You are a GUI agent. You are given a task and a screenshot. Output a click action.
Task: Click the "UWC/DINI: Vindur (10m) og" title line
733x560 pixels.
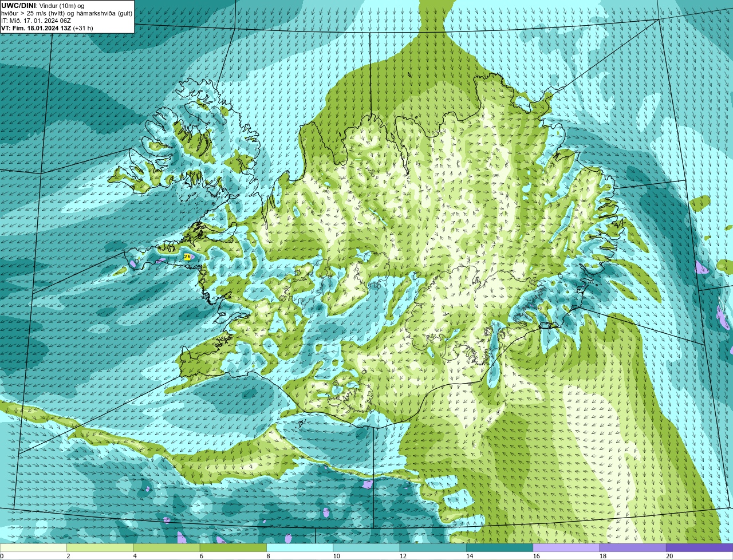(43, 6)
